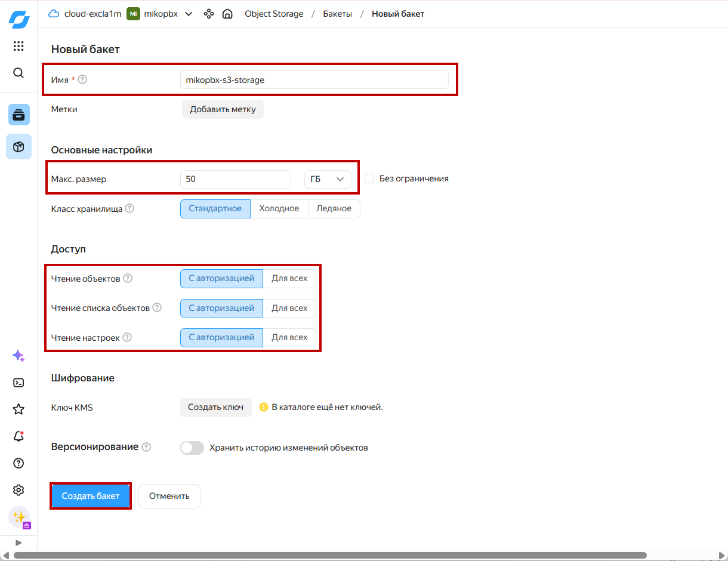The width and height of the screenshot is (728, 561).
Task: Open Object Storage bucket icon in sidebar
Action: point(18,115)
